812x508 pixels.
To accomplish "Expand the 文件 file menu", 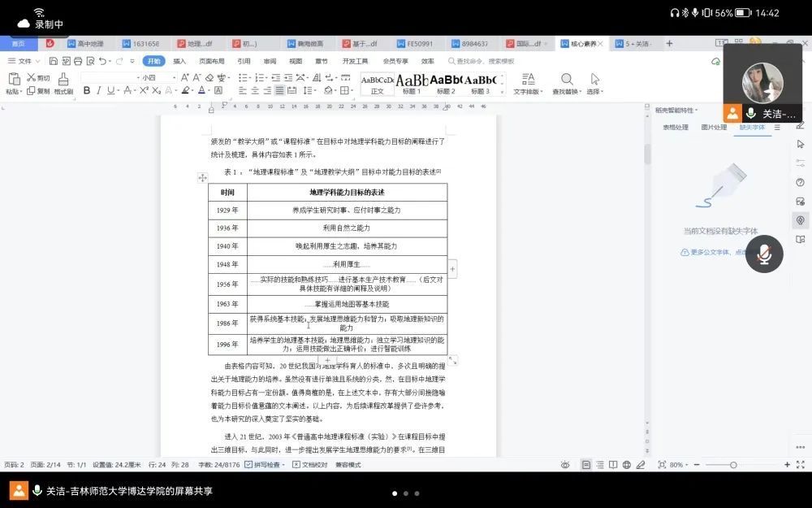I will [24, 61].
